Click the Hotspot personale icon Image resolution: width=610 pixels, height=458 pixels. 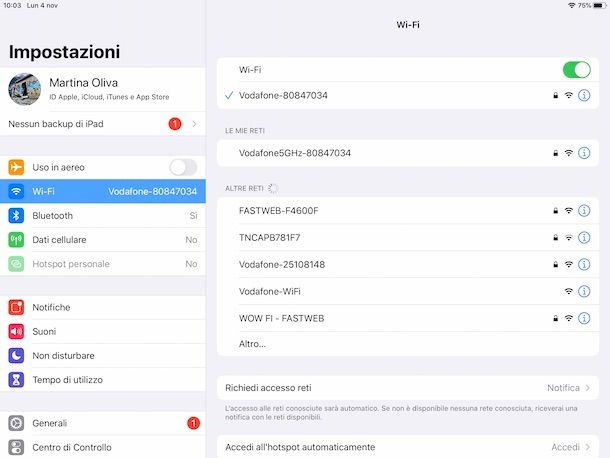point(16,264)
